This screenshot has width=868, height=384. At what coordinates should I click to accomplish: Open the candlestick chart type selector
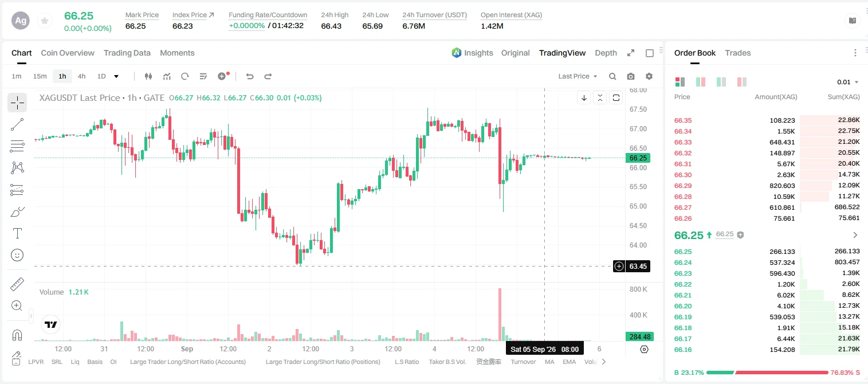point(149,76)
